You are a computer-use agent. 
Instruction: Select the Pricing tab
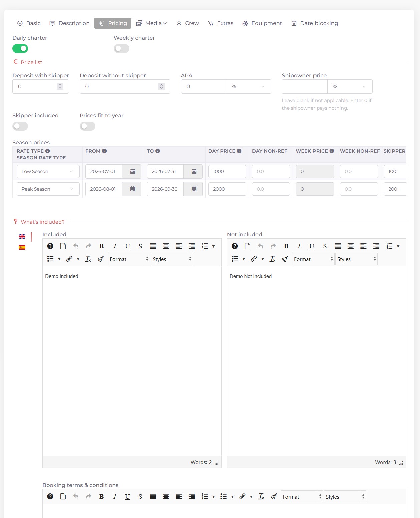[113, 23]
